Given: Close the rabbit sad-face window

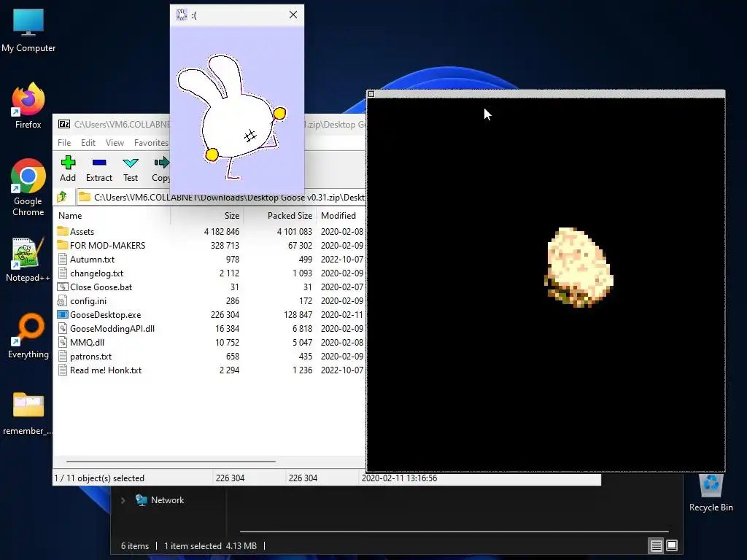Looking at the screenshot, I should pyautogui.click(x=293, y=15).
